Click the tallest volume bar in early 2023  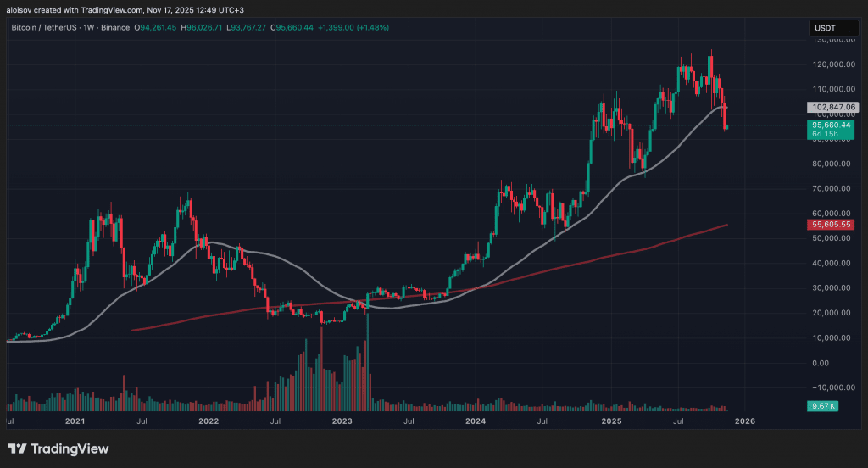coord(368,362)
